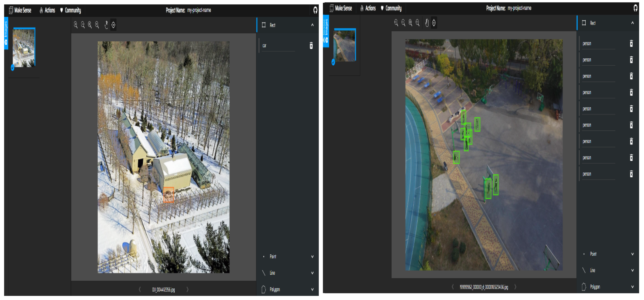Delete the car label in left window

(311, 45)
